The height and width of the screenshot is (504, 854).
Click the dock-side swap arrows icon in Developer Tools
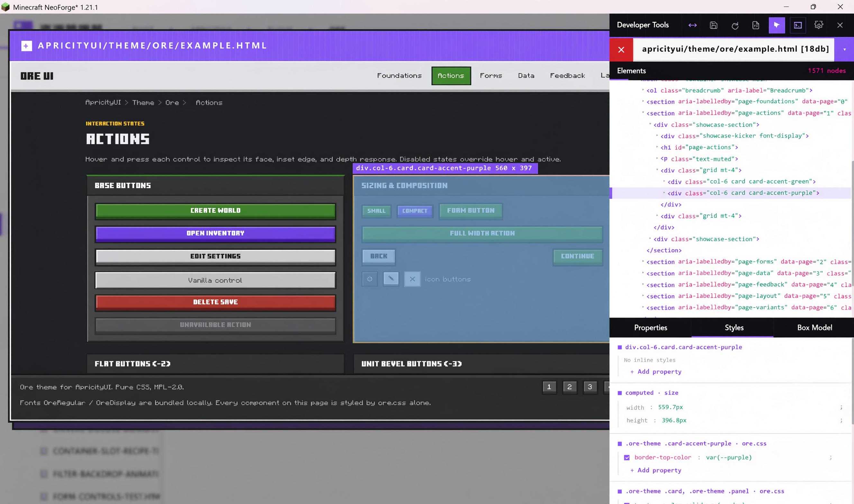click(x=692, y=25)
